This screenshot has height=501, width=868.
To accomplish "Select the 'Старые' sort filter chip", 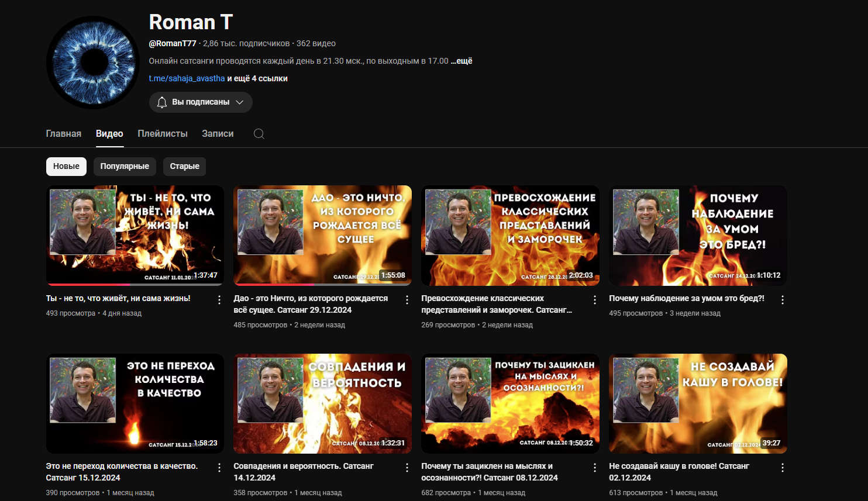I will point(184,167).
